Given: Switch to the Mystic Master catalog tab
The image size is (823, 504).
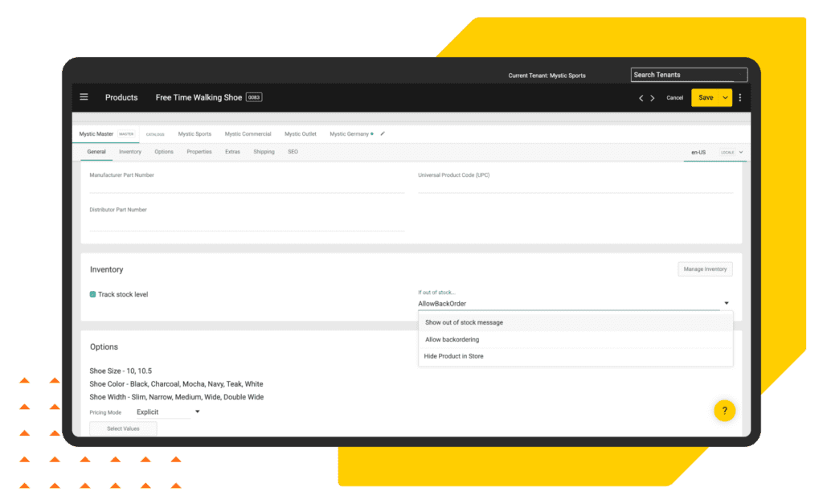Looking at the screenshot, I should pyautogui.click(x=106, y=134).
